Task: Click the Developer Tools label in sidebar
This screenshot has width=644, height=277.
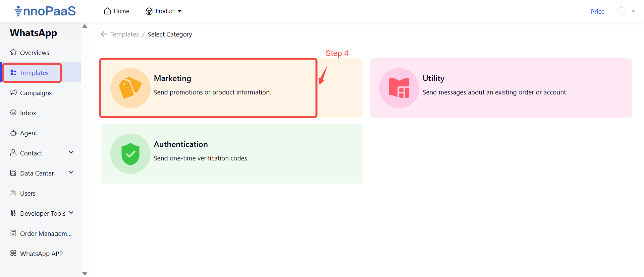Action: [43, 213]
